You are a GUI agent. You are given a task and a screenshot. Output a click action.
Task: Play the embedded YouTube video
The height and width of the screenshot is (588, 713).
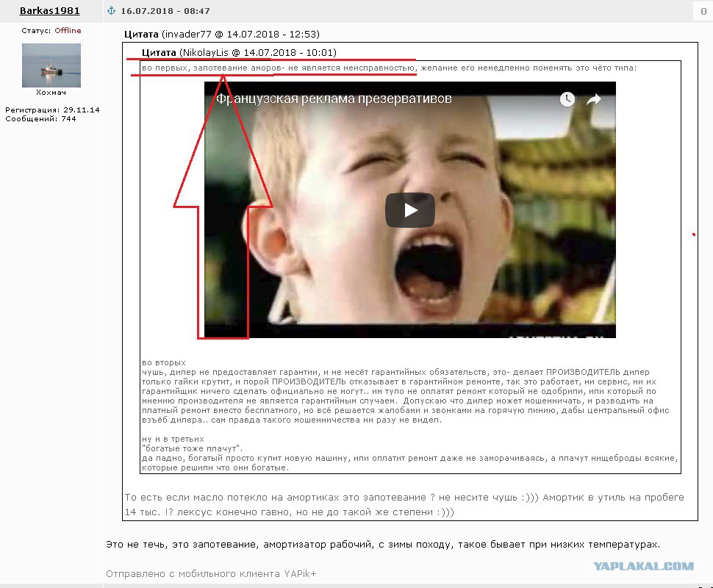tap(410, 210)
